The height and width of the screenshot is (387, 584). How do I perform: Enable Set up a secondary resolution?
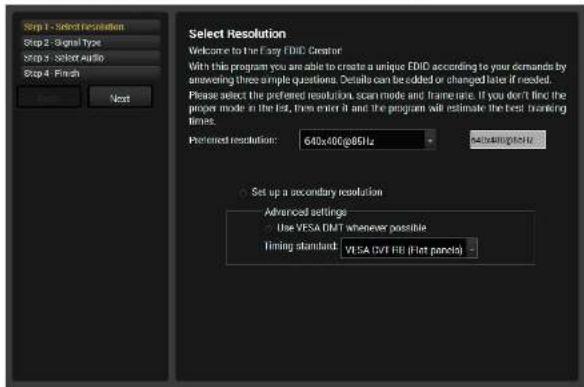242,193
